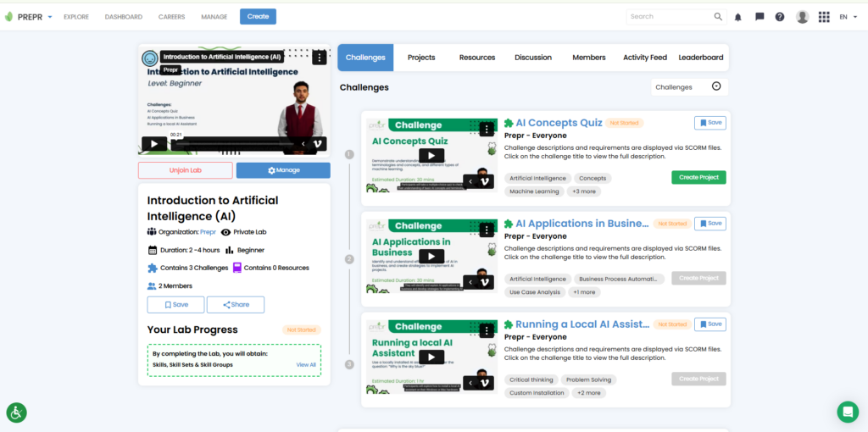Click the Manage gear button
Image resolution: width=868 pixels, height=432 pixels.
pos(283,170)
